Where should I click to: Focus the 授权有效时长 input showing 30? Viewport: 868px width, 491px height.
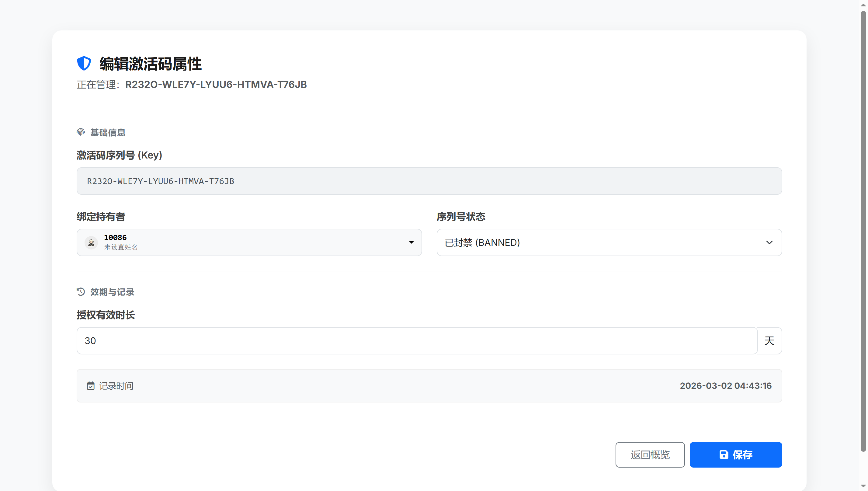click(x=416, y=341)
